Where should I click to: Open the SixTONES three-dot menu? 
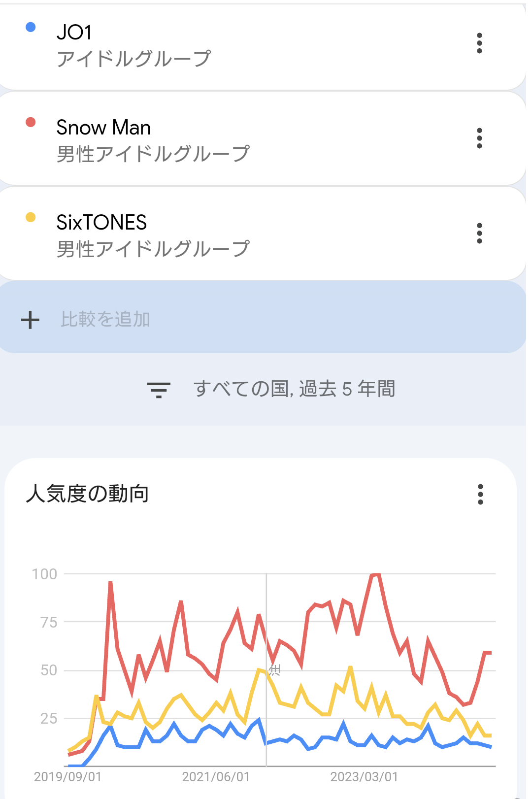(x=479, y=233)
